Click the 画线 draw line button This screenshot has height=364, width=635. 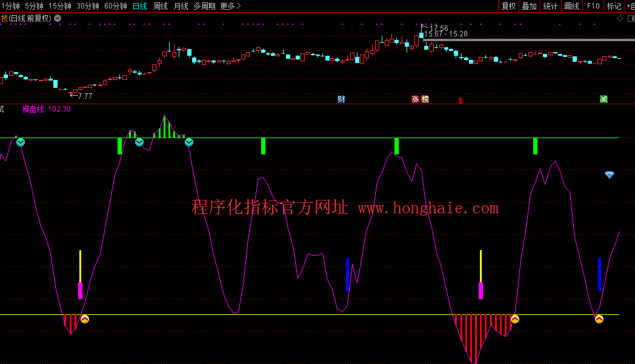571,6
